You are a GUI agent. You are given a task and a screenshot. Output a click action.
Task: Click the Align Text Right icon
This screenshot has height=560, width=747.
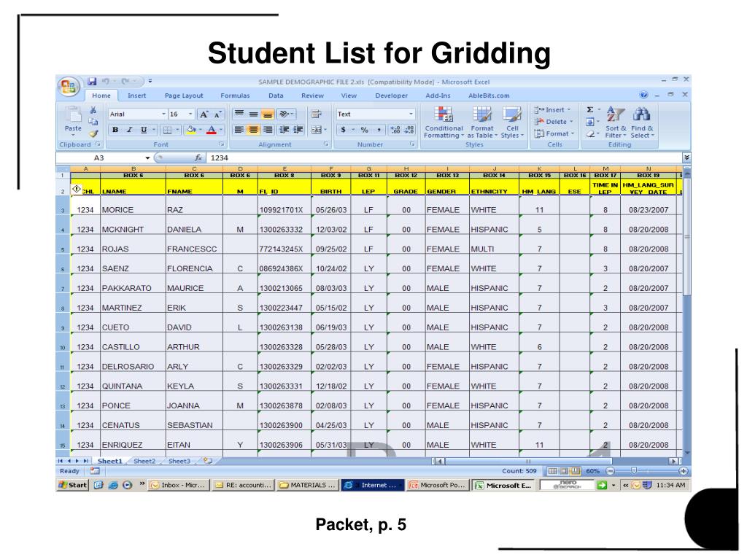pyautogui.click(x=268, y=130)
